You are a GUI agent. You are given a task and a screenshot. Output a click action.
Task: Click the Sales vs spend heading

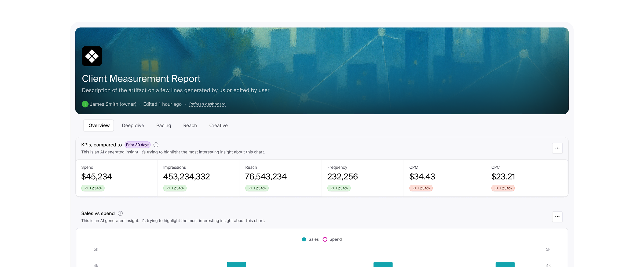coord(98,213)
